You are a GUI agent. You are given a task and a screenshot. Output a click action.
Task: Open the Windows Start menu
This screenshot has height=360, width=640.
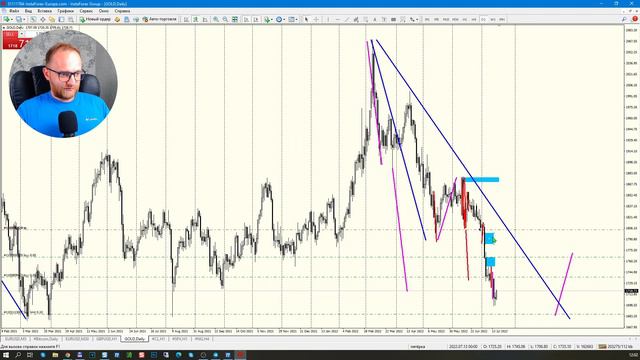[x=6, y=355]
